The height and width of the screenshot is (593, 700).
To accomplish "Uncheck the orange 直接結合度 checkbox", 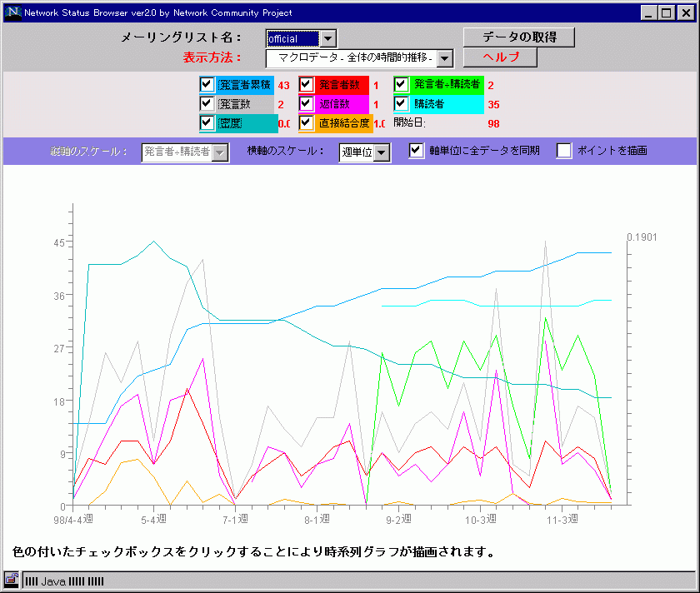I will click(x=306, y=123).
